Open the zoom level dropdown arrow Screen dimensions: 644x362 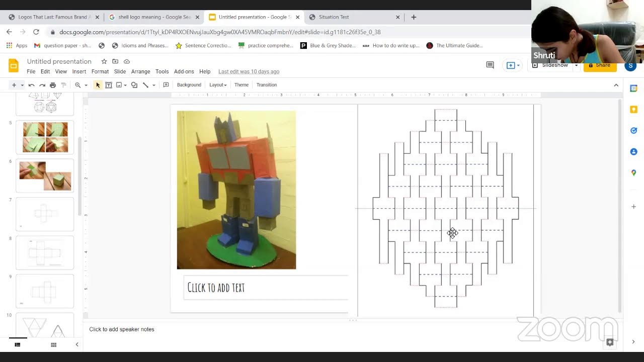86,85
